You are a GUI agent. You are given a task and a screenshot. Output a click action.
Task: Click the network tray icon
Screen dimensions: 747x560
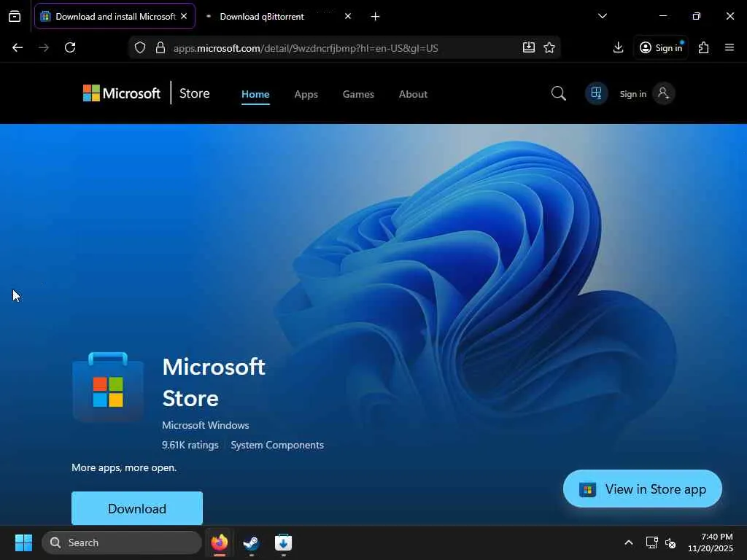(x=651, y=542)
